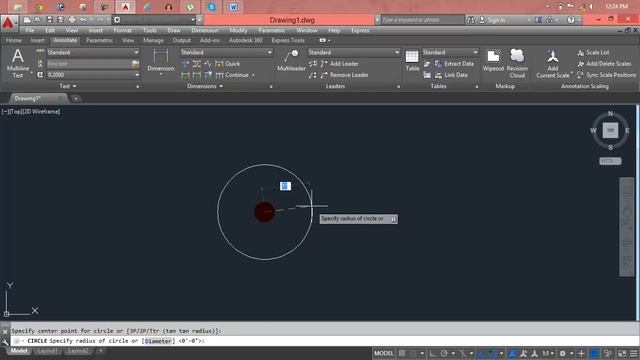The width and height of the screenshot is (640, 360).
Task: Switch to the Parametric ribbon tab
Action: [99, 40]
